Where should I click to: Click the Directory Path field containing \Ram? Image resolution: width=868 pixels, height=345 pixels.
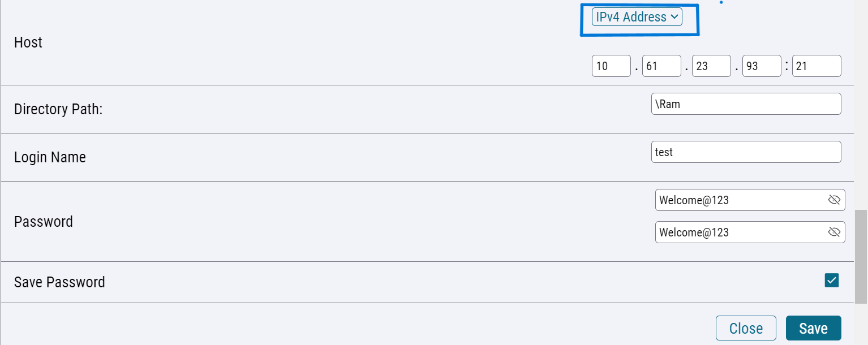coord(746,104)
